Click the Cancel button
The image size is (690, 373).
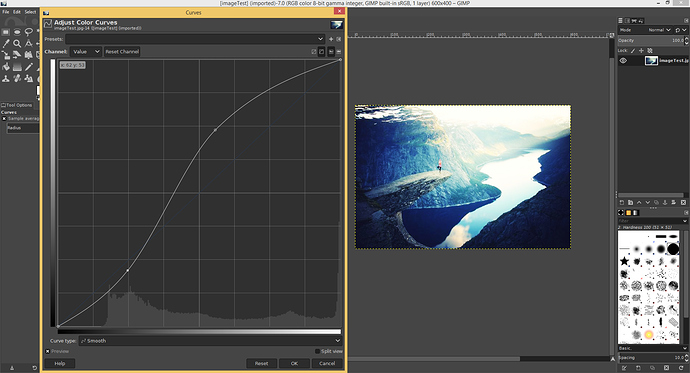tap(327, 363)
